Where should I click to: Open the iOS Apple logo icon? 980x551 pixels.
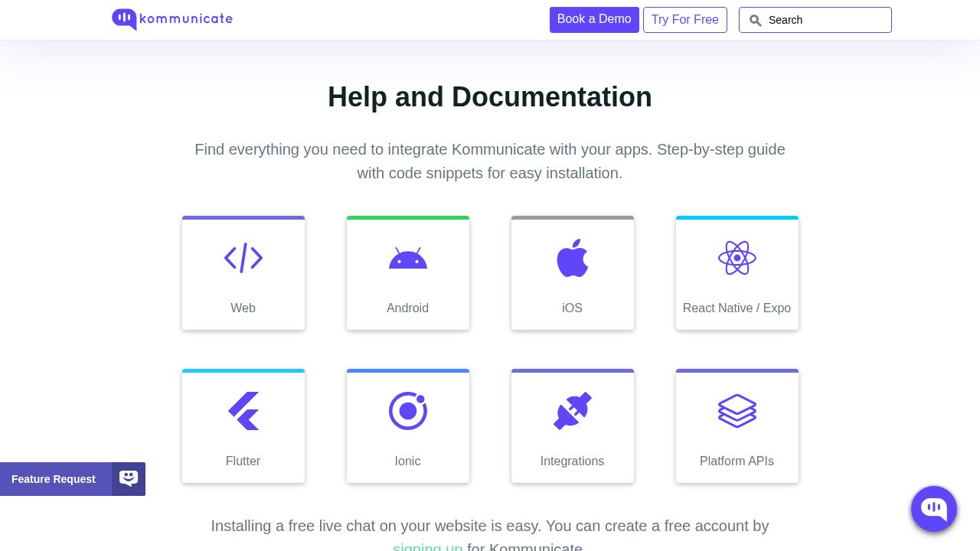click(x=573, y=258)
